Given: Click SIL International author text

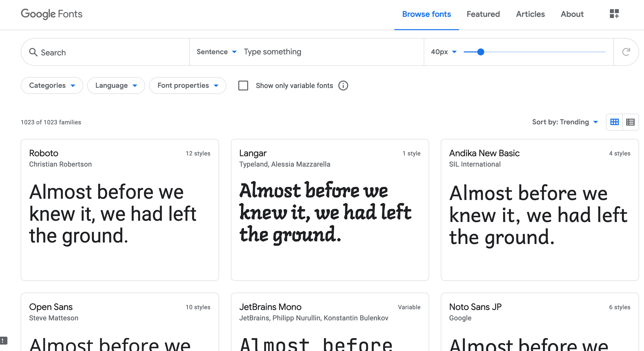Looking at the screenshot, I should 475,164.
